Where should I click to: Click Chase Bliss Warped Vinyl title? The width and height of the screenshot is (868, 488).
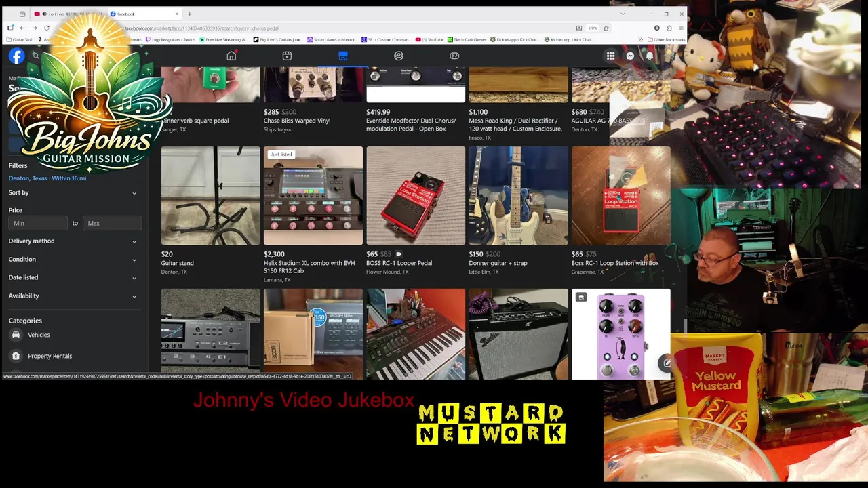point(297,121)
